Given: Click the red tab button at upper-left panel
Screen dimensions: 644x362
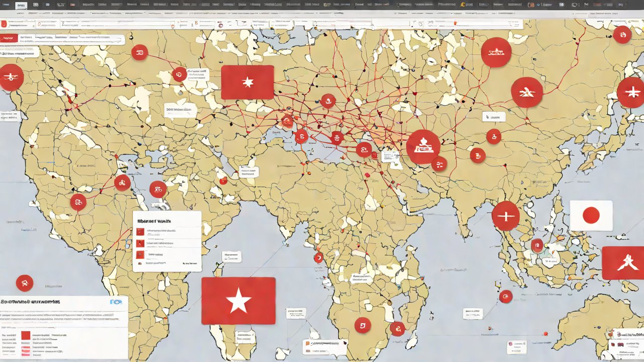Looking at the screenshot, I should coord(10,38).
